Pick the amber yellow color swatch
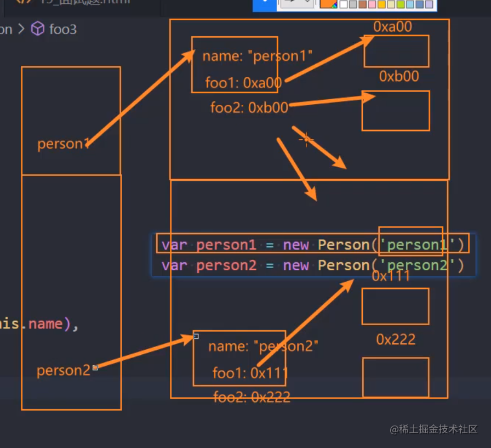Image resolution: width=491 pixels, height=448 pixels. [381, 4]
